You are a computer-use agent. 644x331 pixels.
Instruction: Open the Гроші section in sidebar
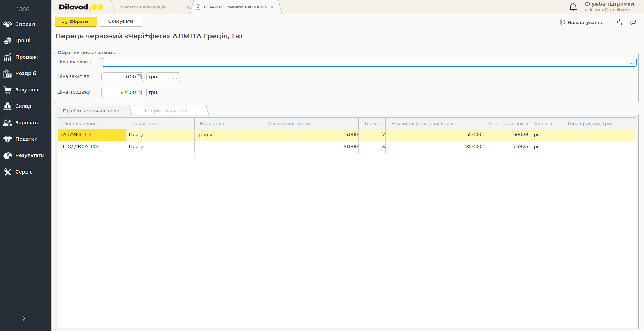point(23,41)
